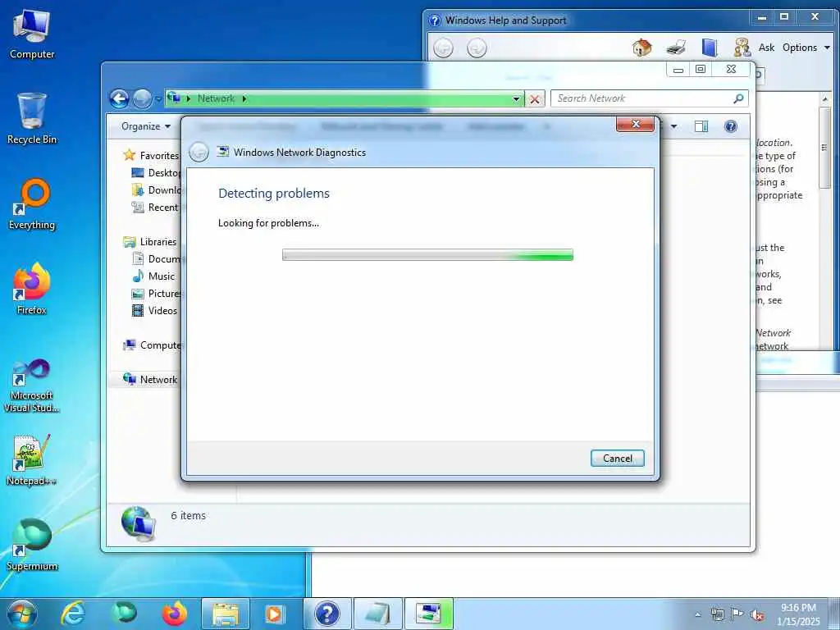Stop loading with the red X button
The width and height of the screenshot is (840, 630).
(535, 99)
